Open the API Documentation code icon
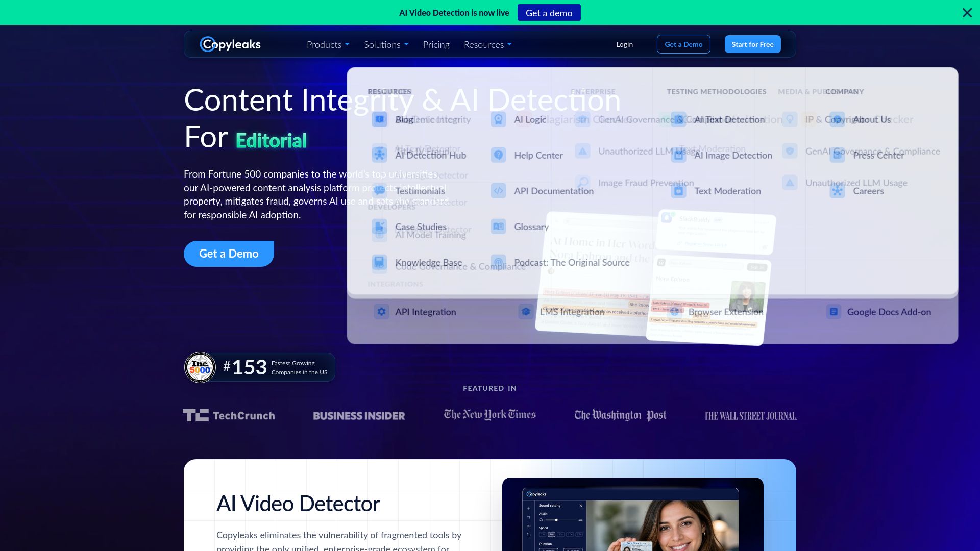980x551 pixels. (498, 191)
